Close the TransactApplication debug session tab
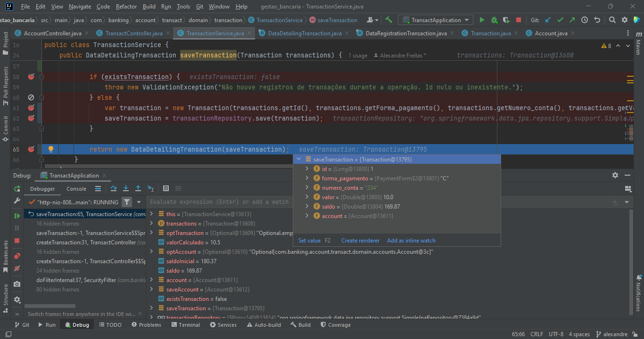 click(x=105, y=176)
